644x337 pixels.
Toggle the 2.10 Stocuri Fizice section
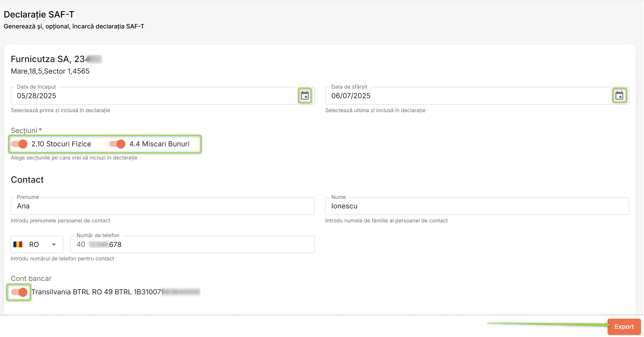[19, 144]
